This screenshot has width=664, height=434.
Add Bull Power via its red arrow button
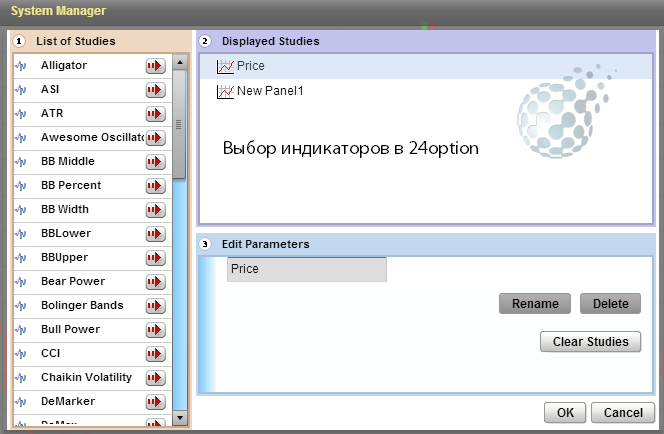pyautogui.click(x=155, y=329)
